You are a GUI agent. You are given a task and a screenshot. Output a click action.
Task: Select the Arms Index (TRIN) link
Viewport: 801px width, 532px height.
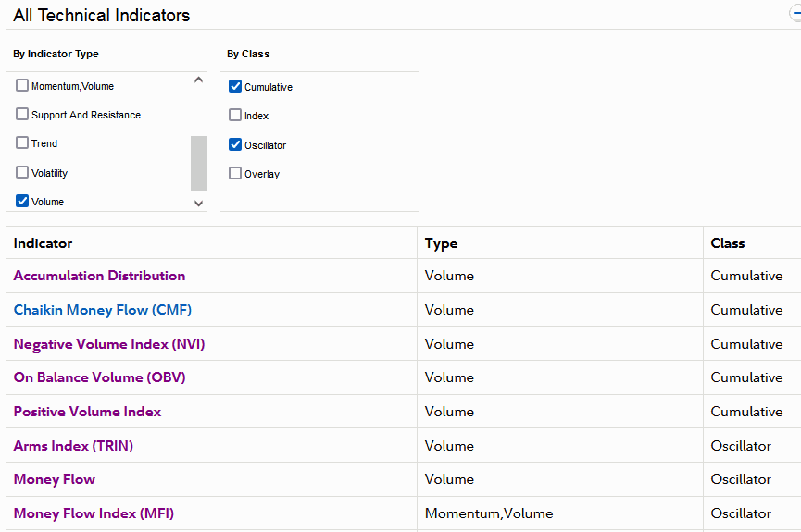(x=73, y=446)
